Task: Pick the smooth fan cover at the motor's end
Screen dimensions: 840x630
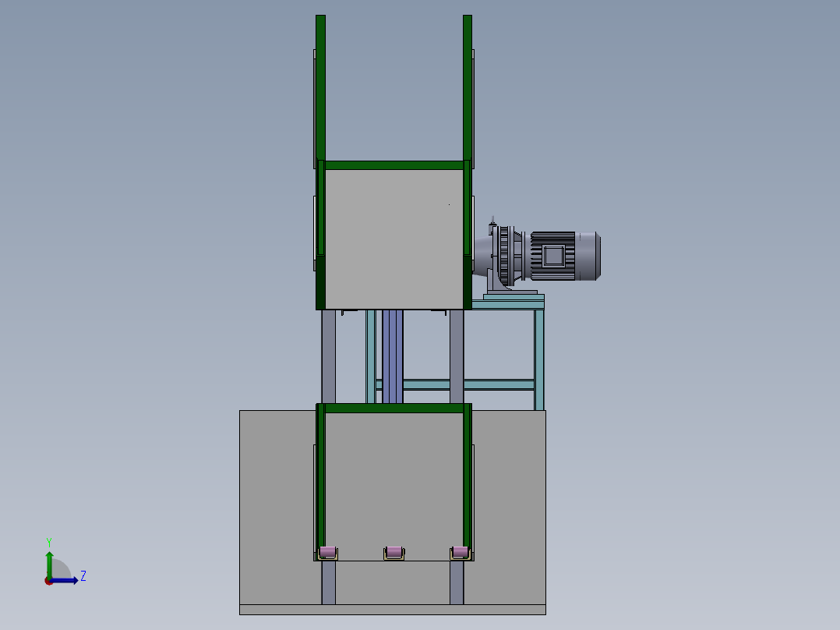Action: (x=588, y=256)
